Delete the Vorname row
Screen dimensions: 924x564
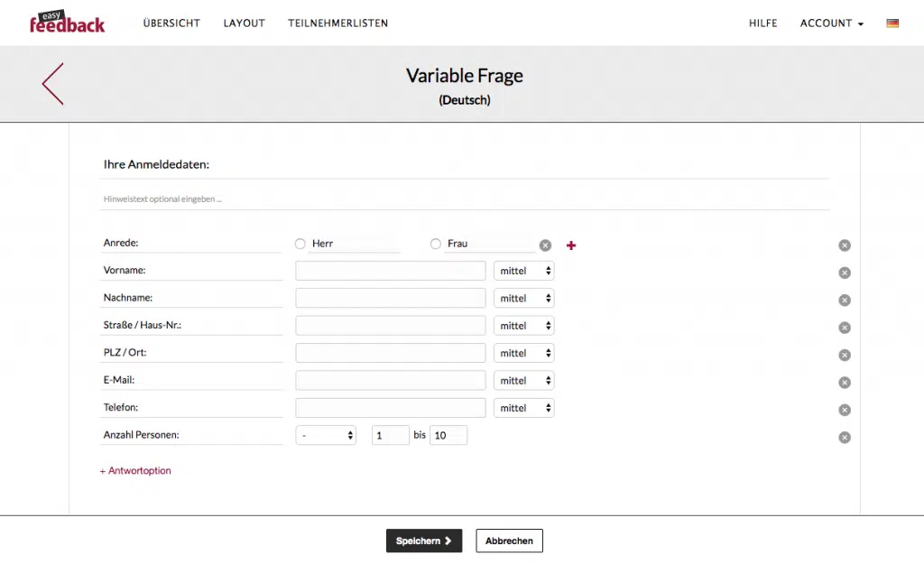click(845, 273)
